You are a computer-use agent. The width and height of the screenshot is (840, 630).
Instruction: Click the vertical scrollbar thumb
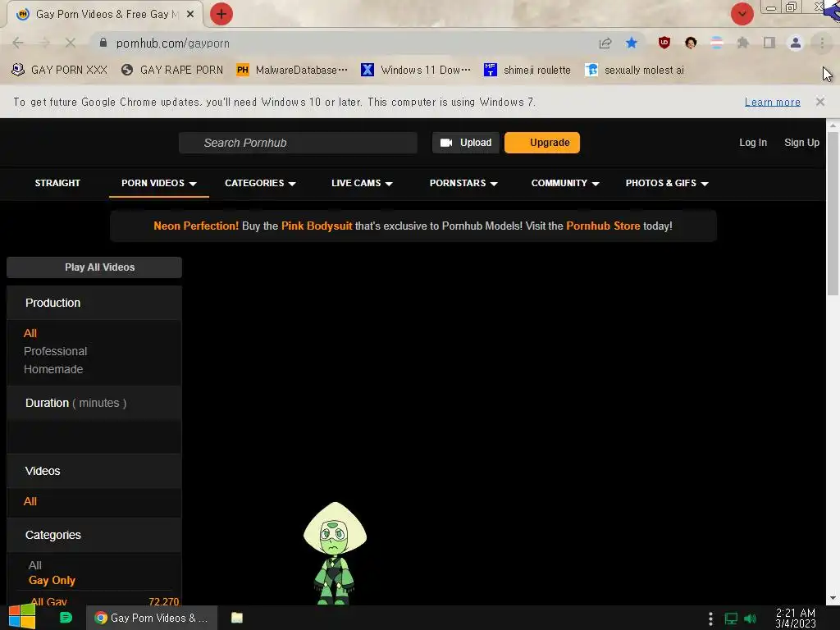[x=833, y=213]
